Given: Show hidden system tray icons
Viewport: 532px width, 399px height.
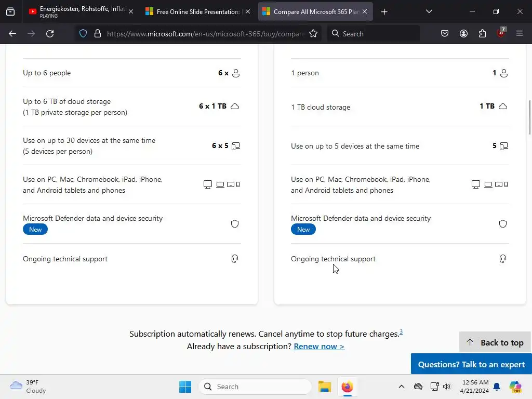Looking at the screenshot, I should pos(401,387).
